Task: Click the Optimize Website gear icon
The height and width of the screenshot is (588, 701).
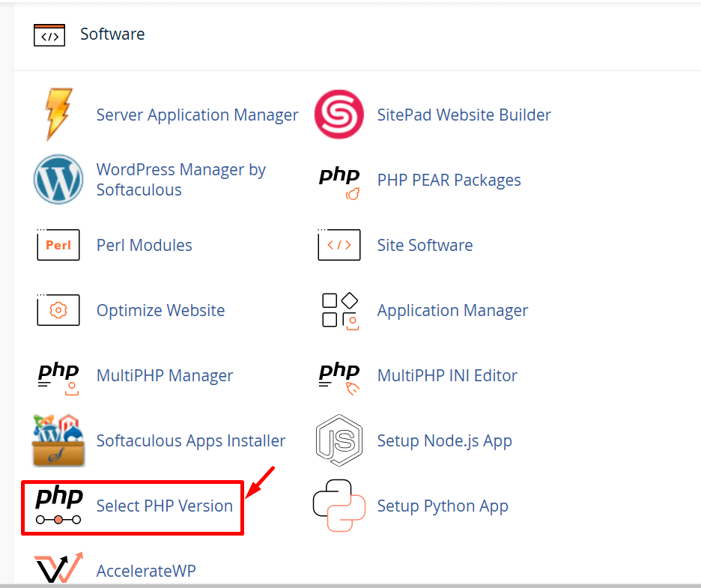Action: tap(58, 310)
